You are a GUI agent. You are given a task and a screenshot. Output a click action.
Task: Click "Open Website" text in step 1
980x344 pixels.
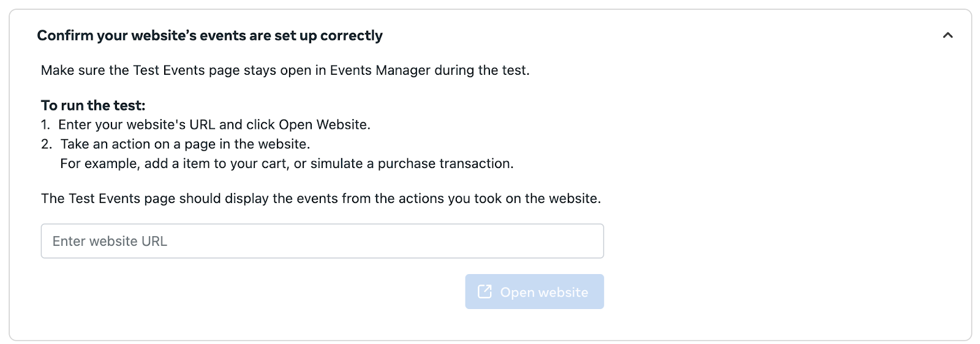point(323,124)
